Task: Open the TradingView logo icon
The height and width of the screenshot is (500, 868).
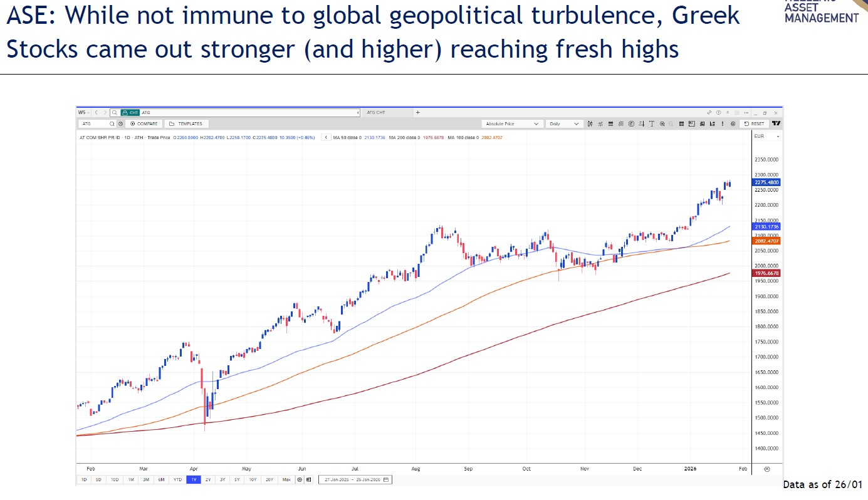Action: click(x=776, y=124)
